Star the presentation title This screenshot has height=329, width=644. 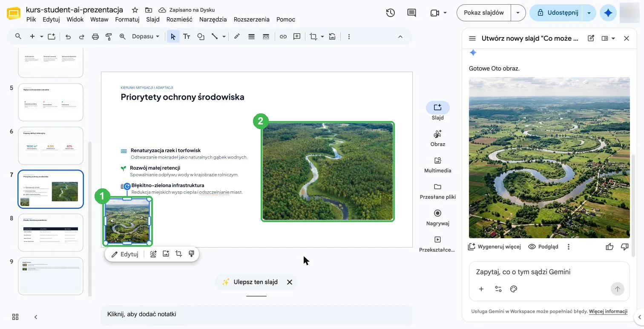[x=135, y=10]
